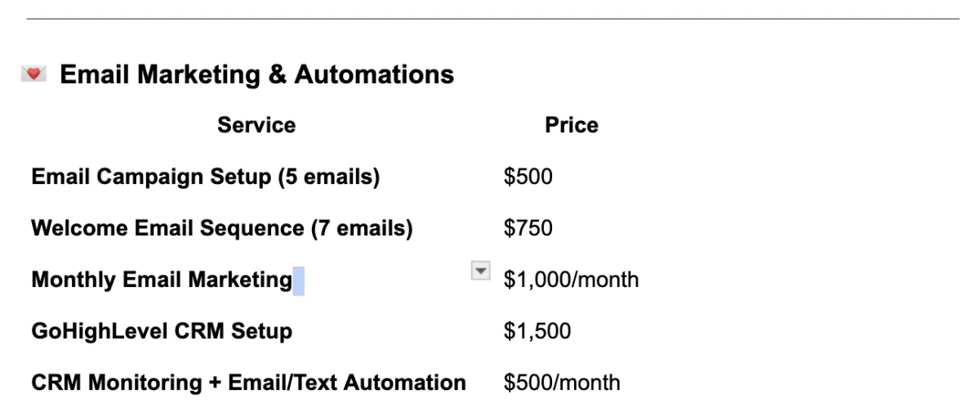The height and width of the screenshot is (412, 980).
Task: Click the $750 price cell
Action: click(528, 228)
